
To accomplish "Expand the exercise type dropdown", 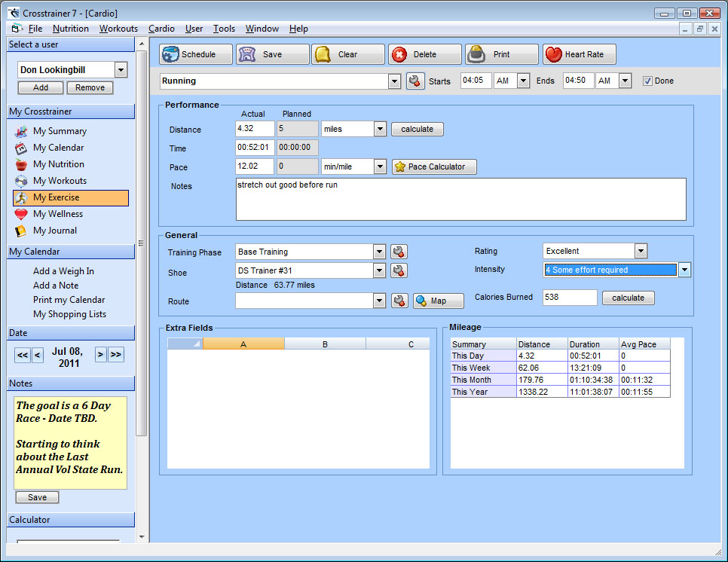I will coord(394,81).
